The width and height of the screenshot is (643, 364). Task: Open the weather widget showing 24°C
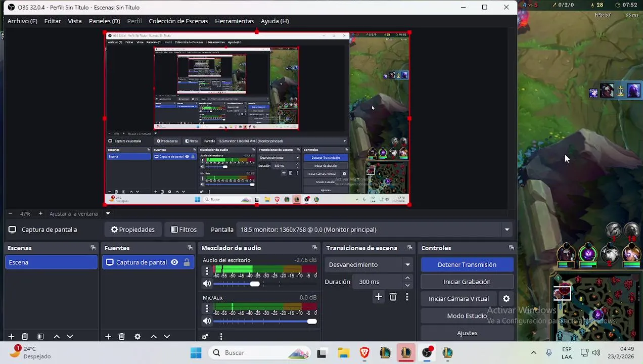31,353
